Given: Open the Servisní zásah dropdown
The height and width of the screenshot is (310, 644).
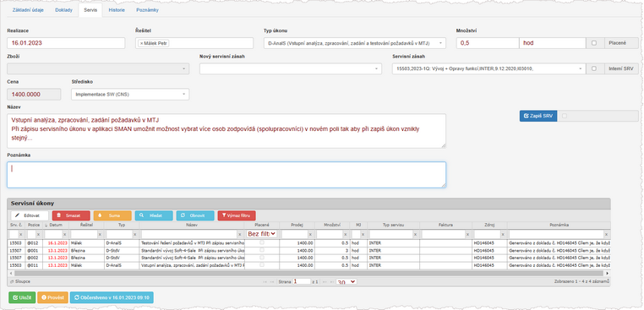Looking at the screenshot, I should (x=489, y=68).
